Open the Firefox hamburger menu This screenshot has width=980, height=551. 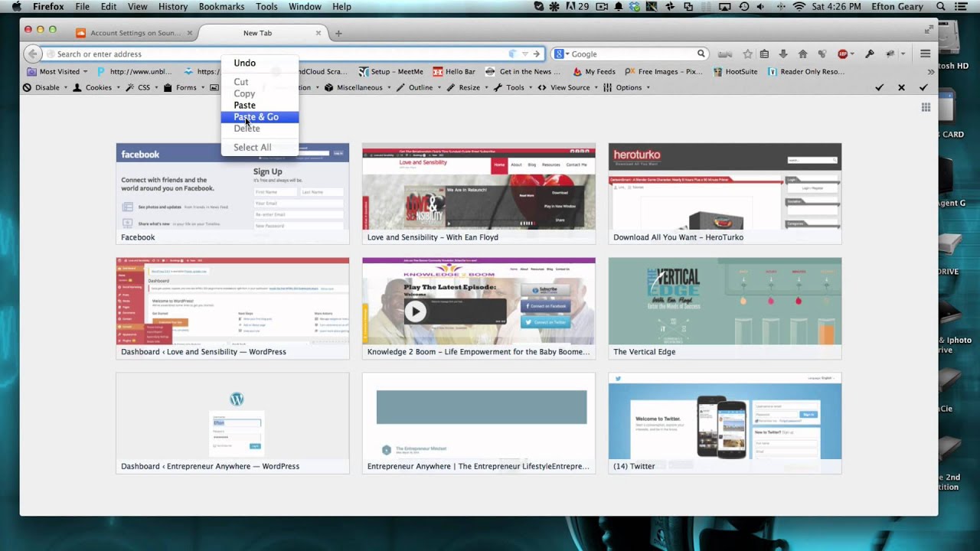[x=925, y=54]
